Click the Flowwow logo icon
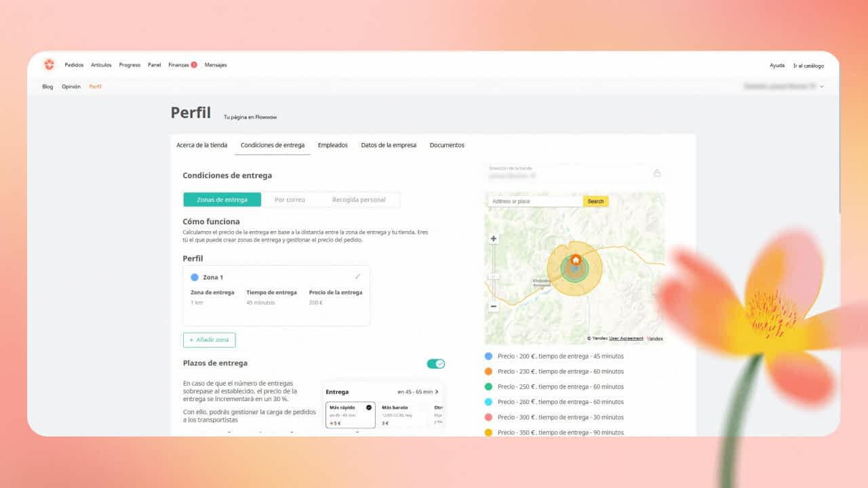The width and height of the screenshot is (868, 488). pyautogui.click(x=49, y=64)
